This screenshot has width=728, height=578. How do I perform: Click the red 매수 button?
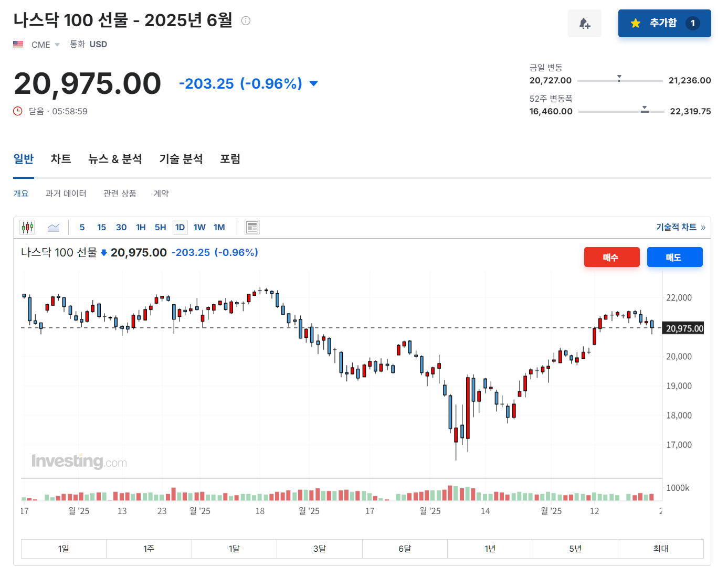click(x=611, y=257)
